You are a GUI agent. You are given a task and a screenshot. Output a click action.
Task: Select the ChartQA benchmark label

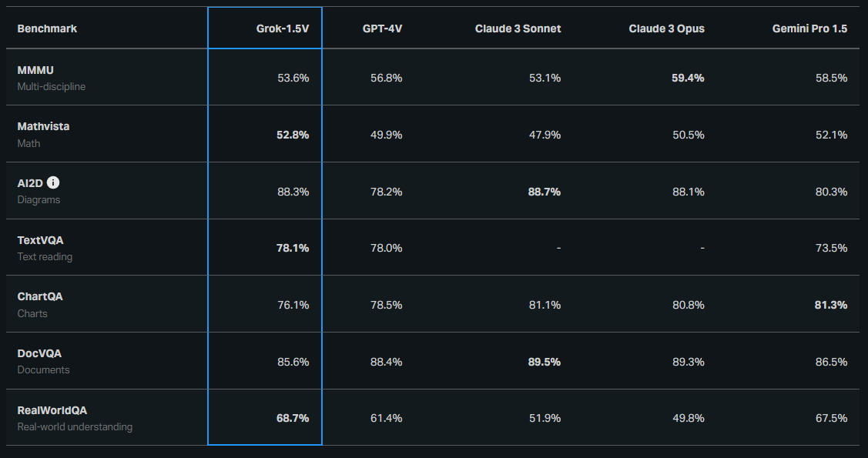pos(40,296)
